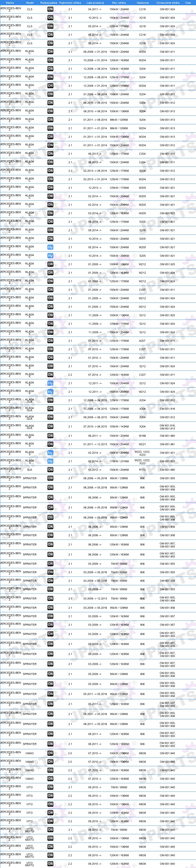The width and height of the screenshot is (196, 868).
Task: Click the 'OM 651.916' cell in GLK 12.2008 row
Action: pos(168,409)
